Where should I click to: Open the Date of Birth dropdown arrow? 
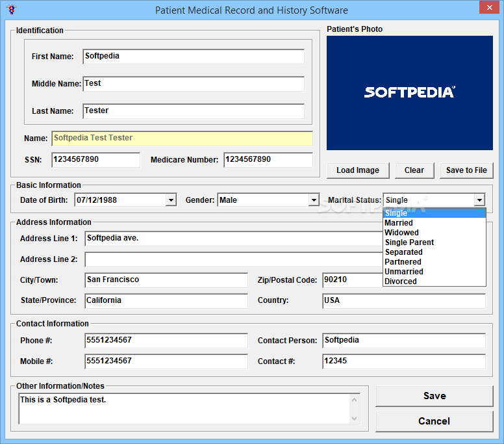171,200
